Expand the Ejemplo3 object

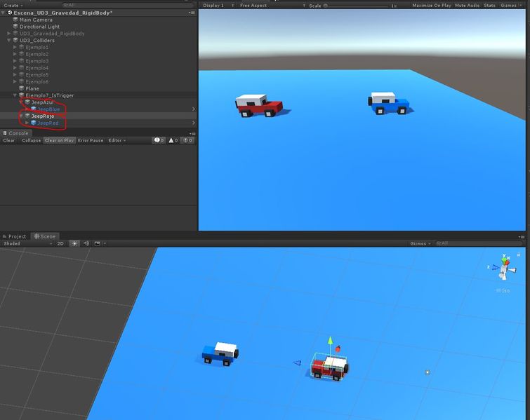pyautogui.click(x=15, y=61)
